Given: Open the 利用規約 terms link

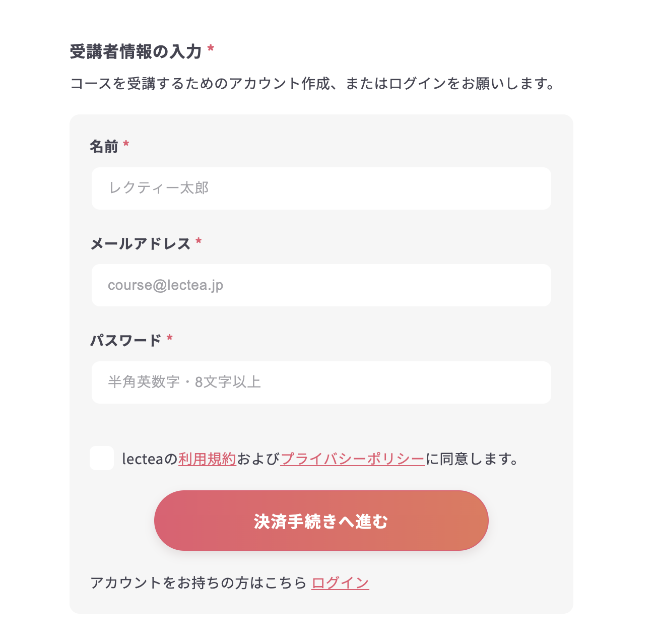Looking at the screenshot, I should pos(207,459).
